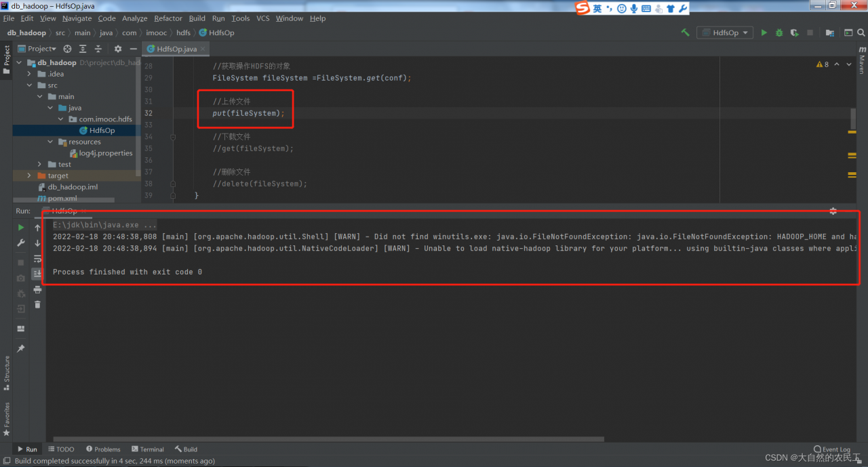Go to previous highlighted error arrow

click(837, 64)
